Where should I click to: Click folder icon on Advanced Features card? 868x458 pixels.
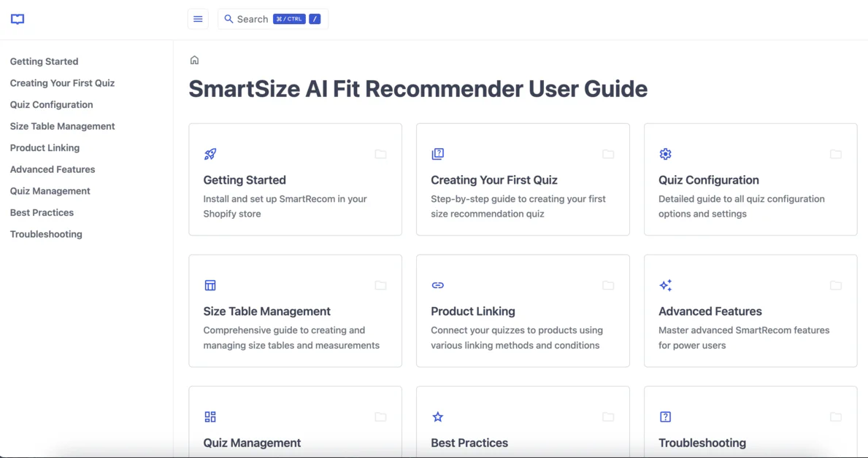[x=836, y=285]
